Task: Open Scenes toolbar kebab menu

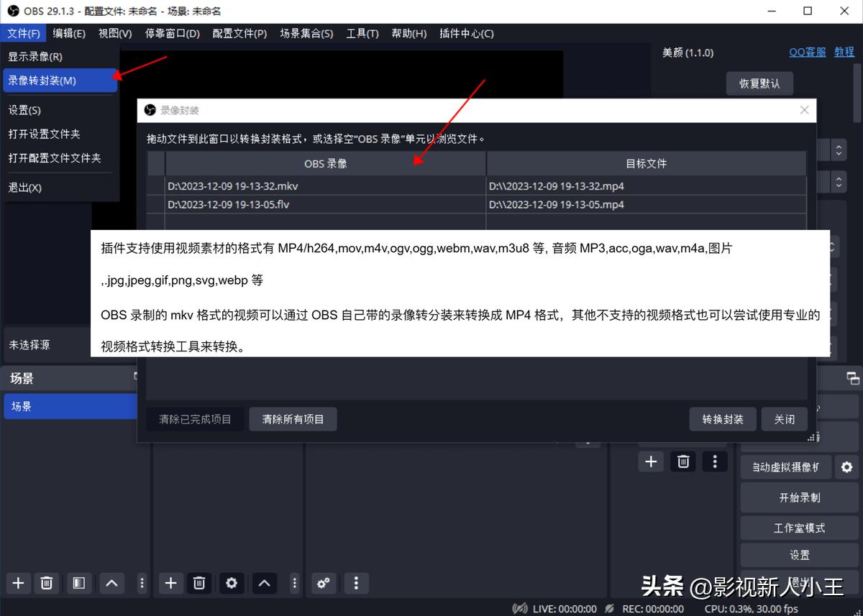Action: coord(142,583)
